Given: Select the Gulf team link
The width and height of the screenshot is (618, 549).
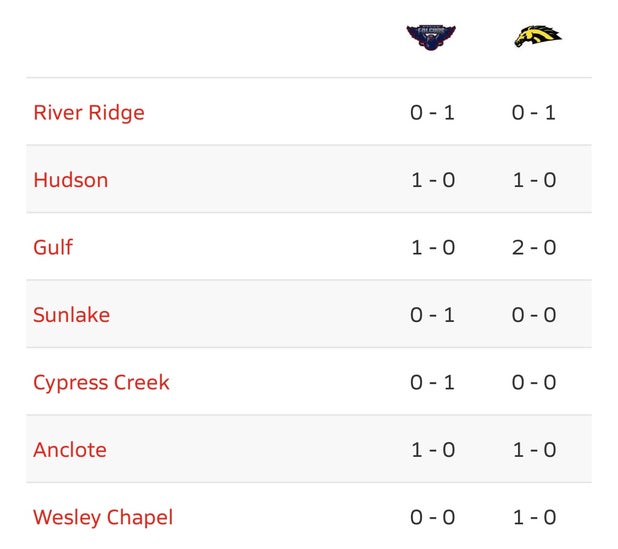Looking at the screenshot, I should click(x=53, y=248).
